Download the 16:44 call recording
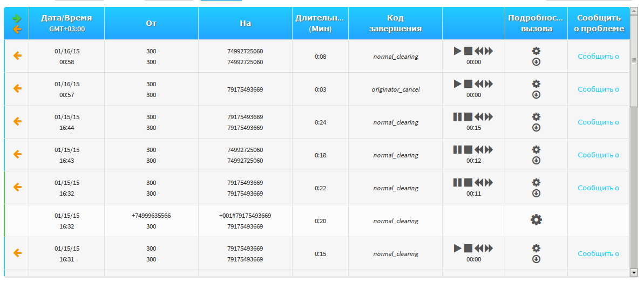 (x=536, y=128)
